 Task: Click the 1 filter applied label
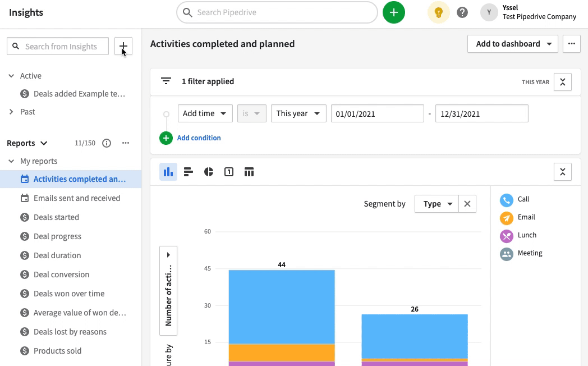[x=208, y=81]
